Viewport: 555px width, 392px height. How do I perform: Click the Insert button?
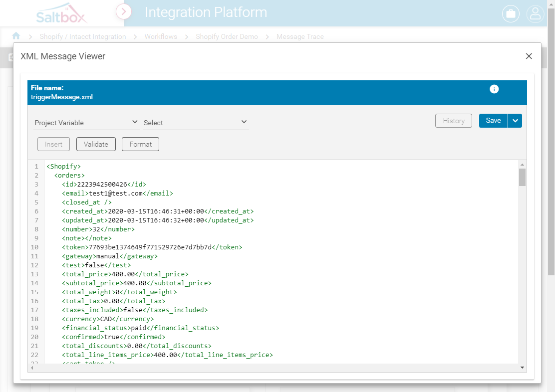point(53,144)
